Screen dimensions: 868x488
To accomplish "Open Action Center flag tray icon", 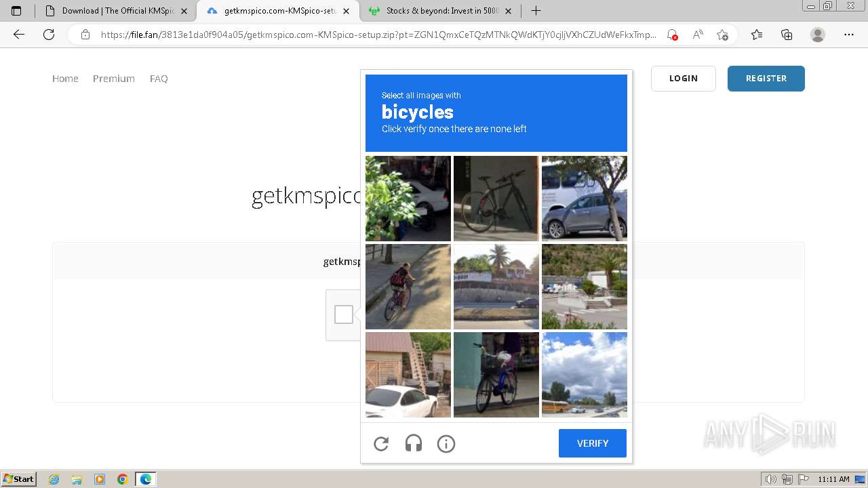I will point(803,479).
